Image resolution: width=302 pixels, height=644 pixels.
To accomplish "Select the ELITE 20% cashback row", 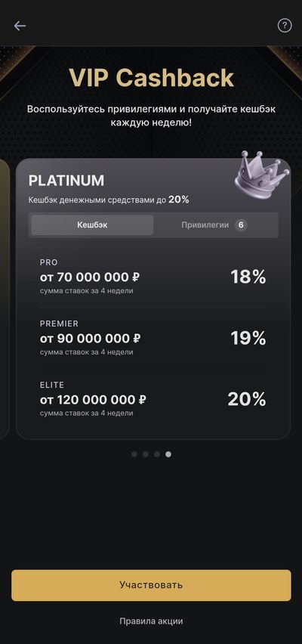I will 153,399.
